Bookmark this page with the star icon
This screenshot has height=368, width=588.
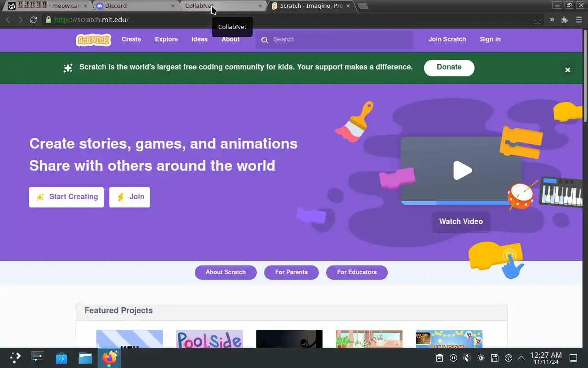point(537,20)
